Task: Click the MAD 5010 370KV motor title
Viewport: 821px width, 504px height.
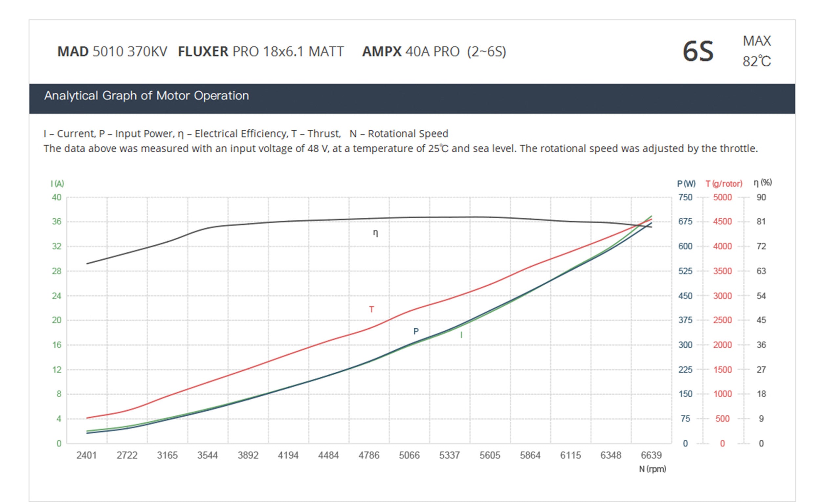Action: [x=112, y=52]
